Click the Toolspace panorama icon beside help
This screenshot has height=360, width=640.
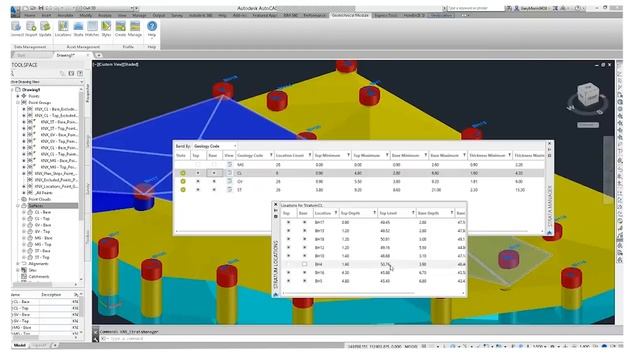click(71, 73)
